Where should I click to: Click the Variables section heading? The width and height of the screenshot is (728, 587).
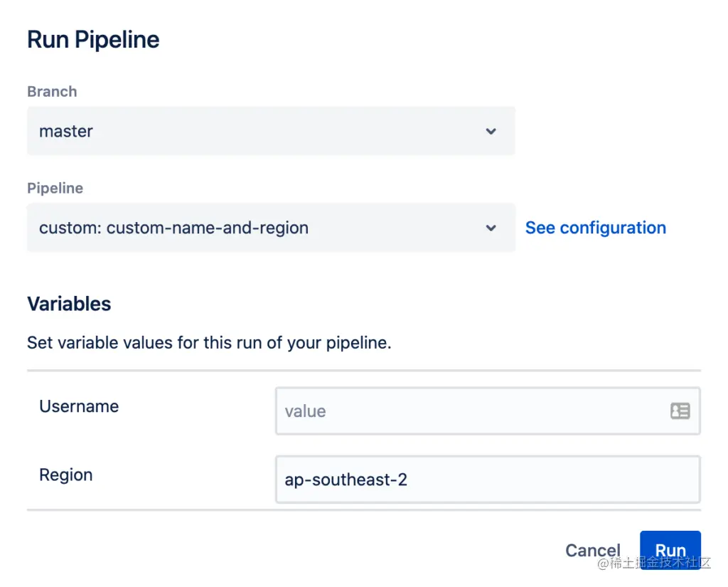click(x=69, y=304)
